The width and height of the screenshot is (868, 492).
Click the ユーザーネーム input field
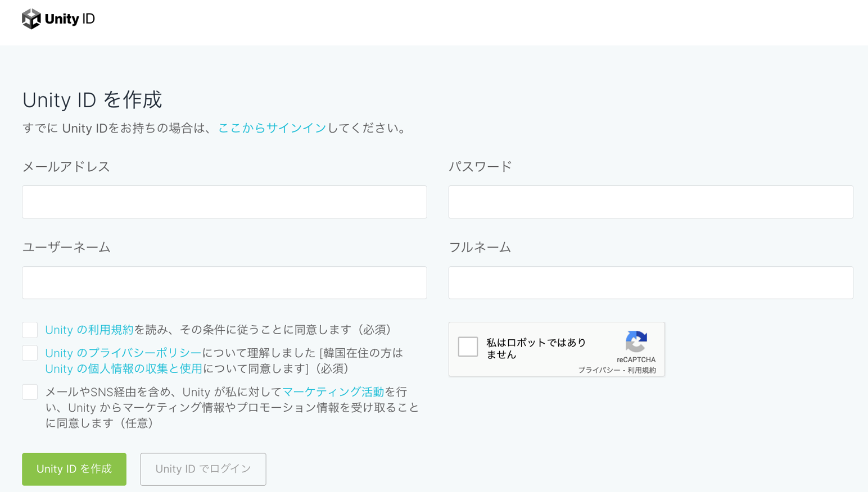pos(224,283)
